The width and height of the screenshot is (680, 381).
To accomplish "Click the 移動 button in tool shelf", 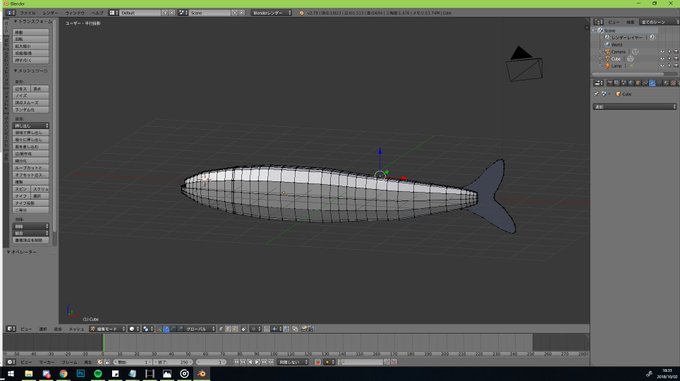I will (x=31, y=32).
